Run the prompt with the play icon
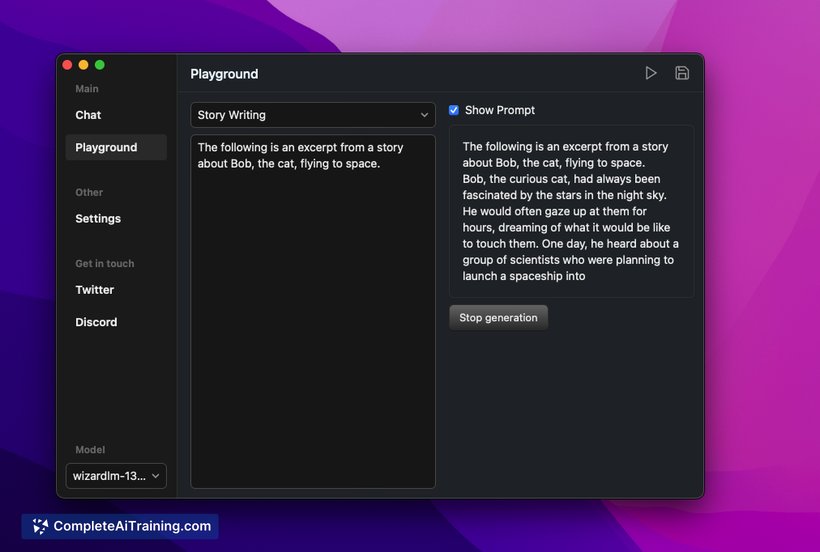The image size is (820, 552). [x=651, y=73]
